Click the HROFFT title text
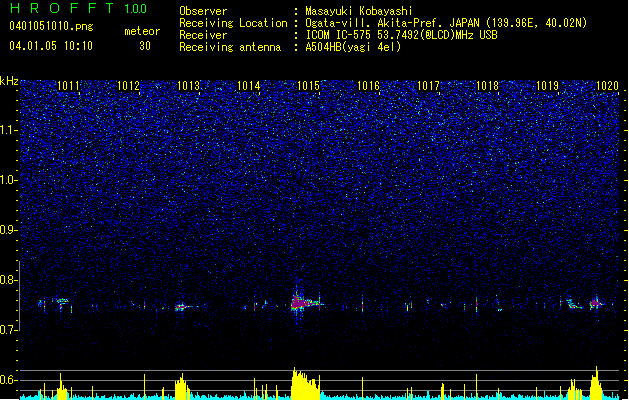Screen dimensions: 629x400 (x=62, y=8)
